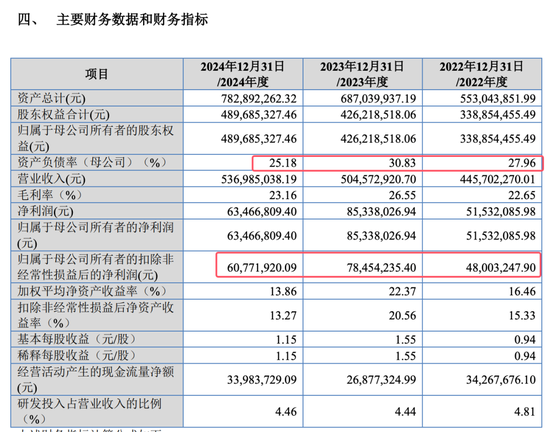Select the 2023年12月31日 column header
550x432 pixels.
[362, 74]
